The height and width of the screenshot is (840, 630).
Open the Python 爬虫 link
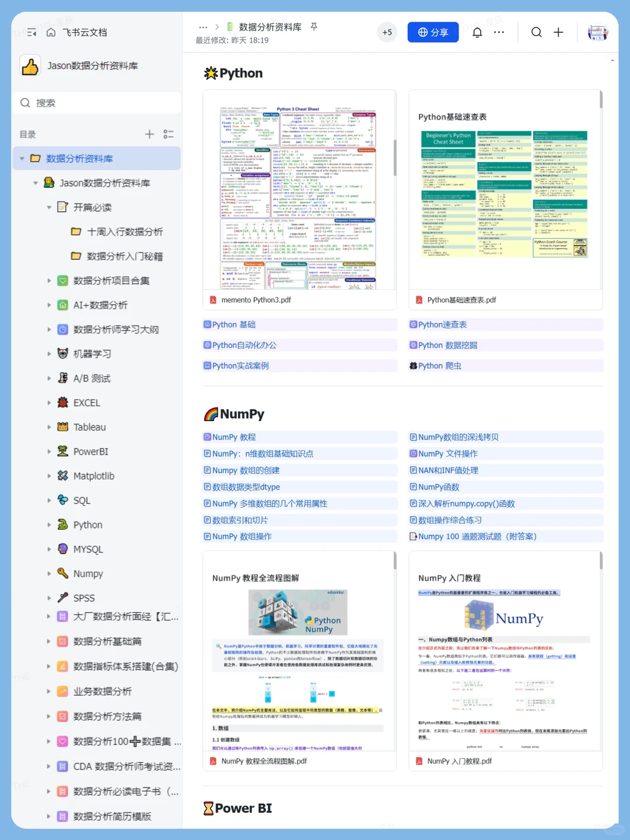[x=439, y=366]
